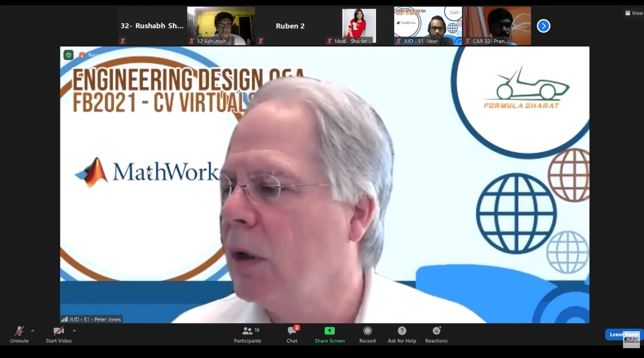Open the Chat panel
Image resolution: width=644 pixels, height=358 pixels.
[x=292, y=334]
